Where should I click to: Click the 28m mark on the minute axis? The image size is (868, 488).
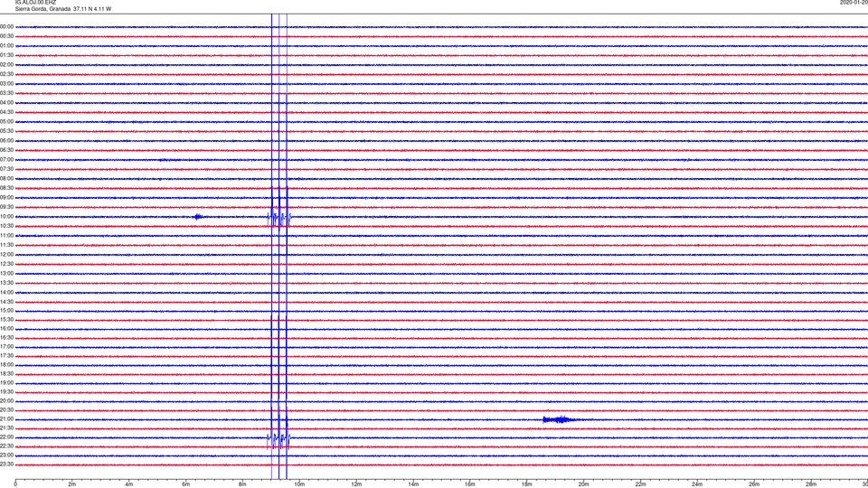point(811,484)
